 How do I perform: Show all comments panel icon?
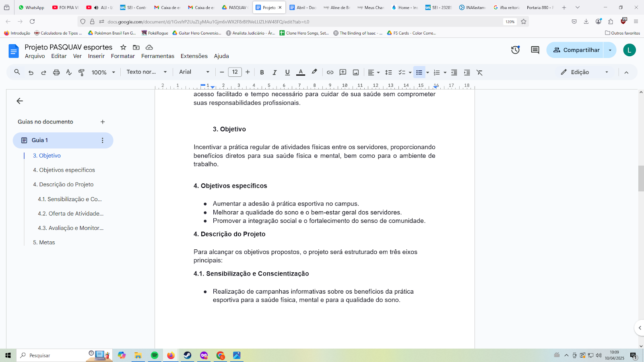point(535,50)
